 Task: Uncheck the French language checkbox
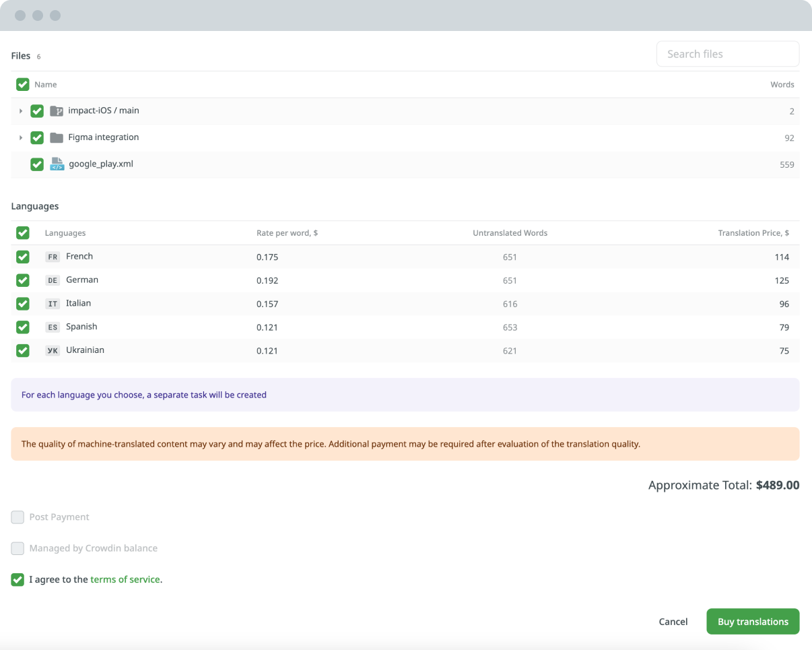[23, 257]
